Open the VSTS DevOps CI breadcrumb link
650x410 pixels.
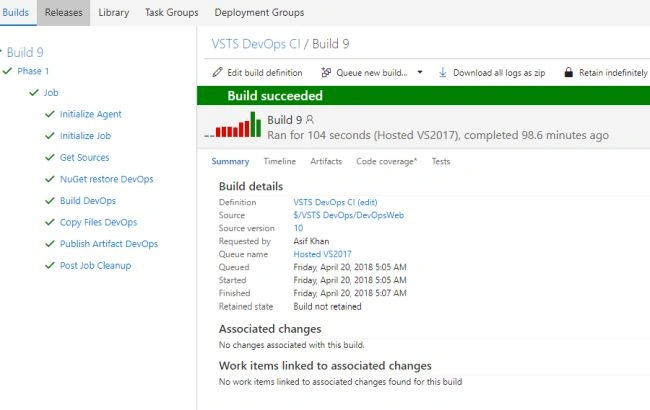256,44
